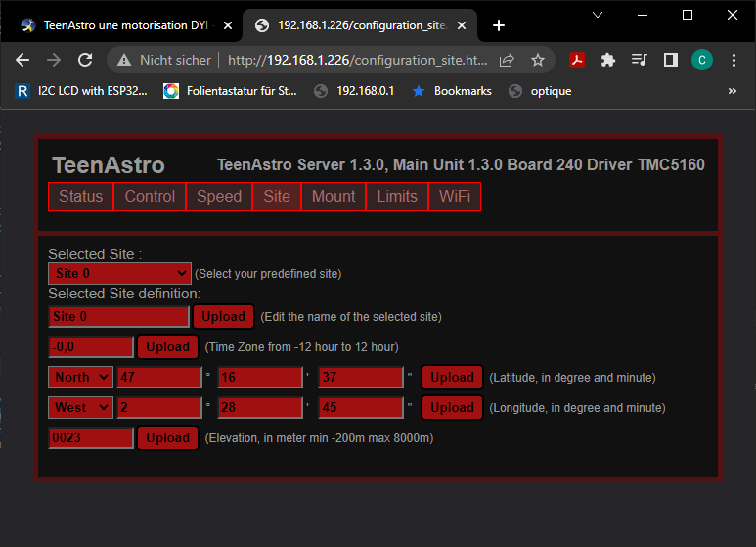Toggle the browser side panel

671,60
